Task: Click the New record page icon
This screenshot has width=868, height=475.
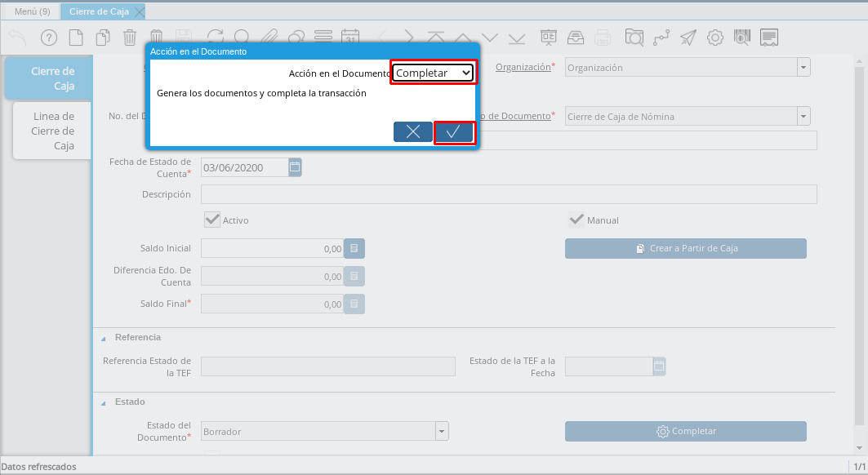Action: [76, 38]
